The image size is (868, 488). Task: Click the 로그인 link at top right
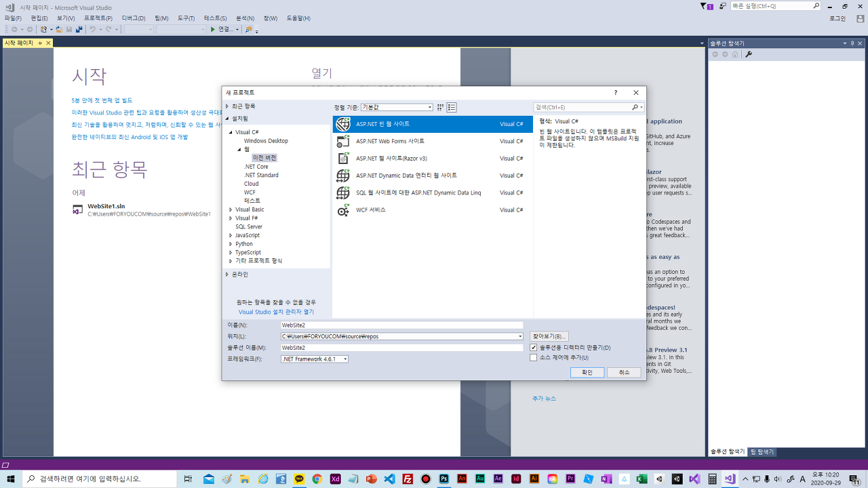[x=837, y=18]
